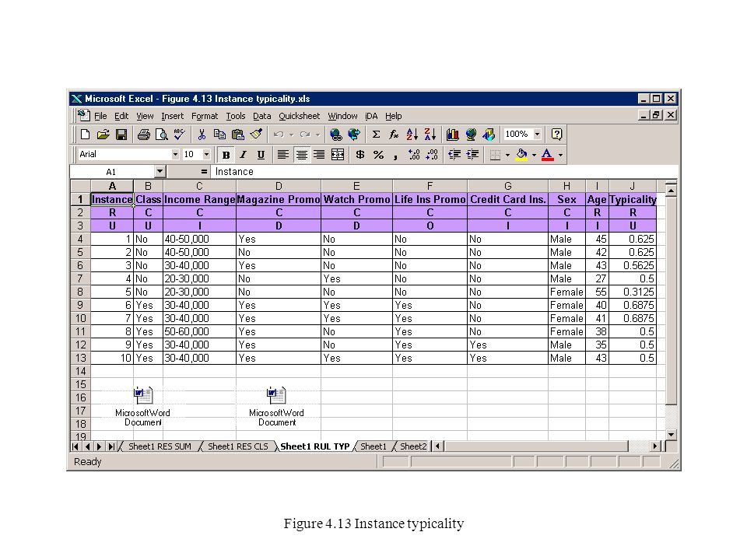Activate the Format Painter brush
Screen dimensions: 747x560
tap(256, 135)
